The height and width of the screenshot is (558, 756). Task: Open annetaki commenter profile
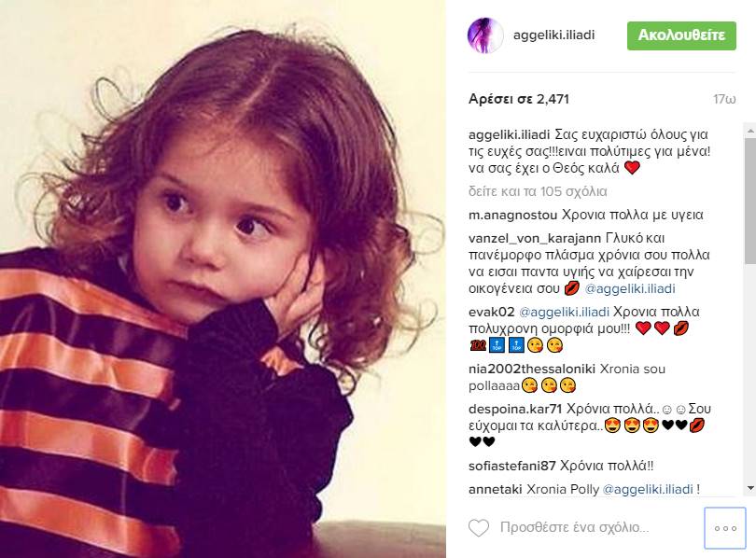click(x=496, y=489)
